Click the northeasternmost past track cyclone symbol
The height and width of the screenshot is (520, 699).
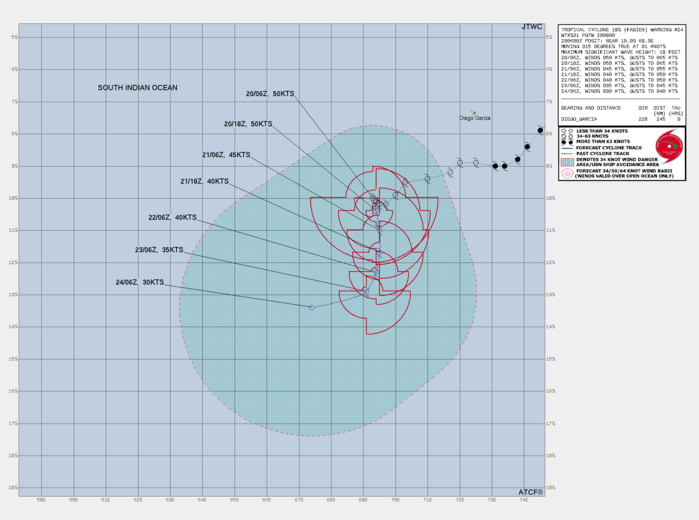click(x=540, y=130)
